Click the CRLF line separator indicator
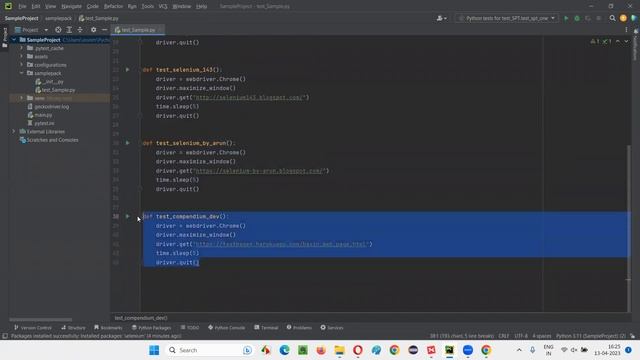This screenshot has width=640, height=360. pos(504,336)
